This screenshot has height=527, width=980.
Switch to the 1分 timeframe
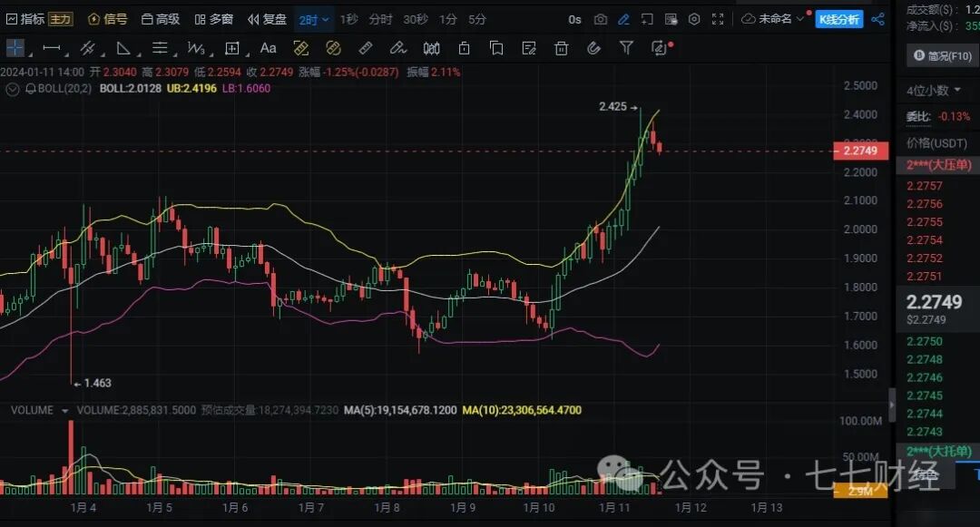coord(447,19)
